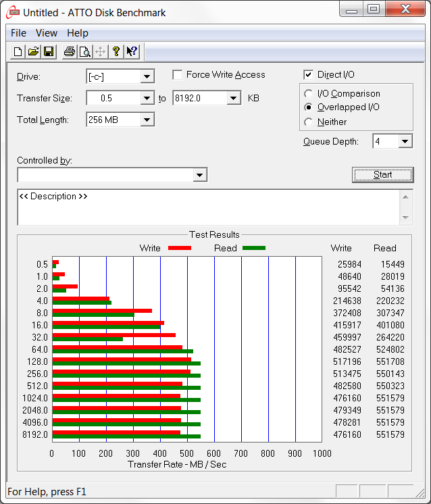Expand the Controlled by combo box
Screen dimensions: 431x504
pos(199,176)
